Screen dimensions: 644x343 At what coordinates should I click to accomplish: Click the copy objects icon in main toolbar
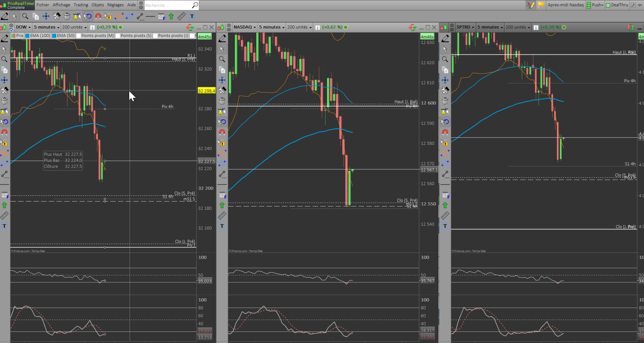coord(36,16)
